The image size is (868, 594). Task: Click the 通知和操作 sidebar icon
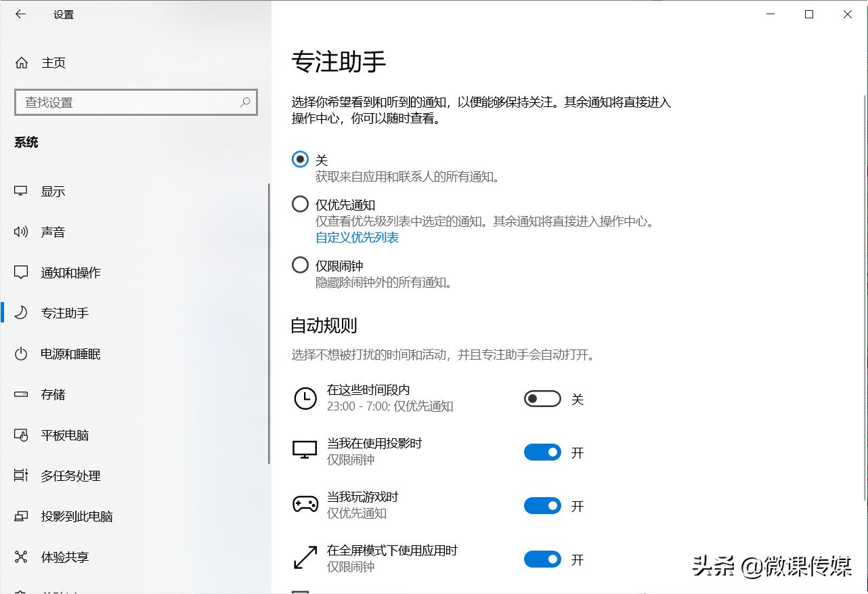point(21,272)
